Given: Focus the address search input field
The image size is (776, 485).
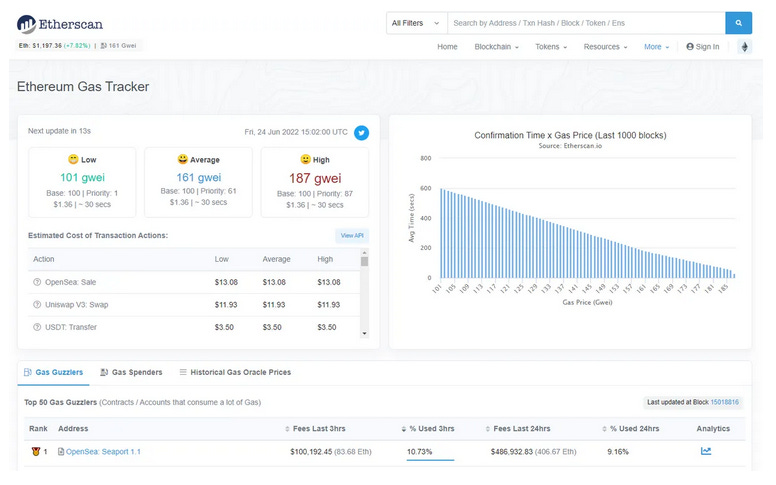Looking at the screenshot, I should coord(586,23).
